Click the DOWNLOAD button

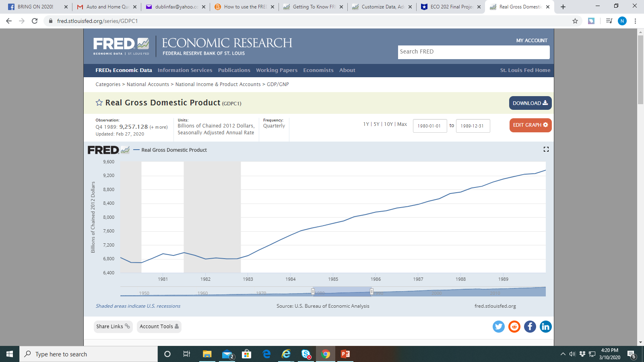click(530, 103)
